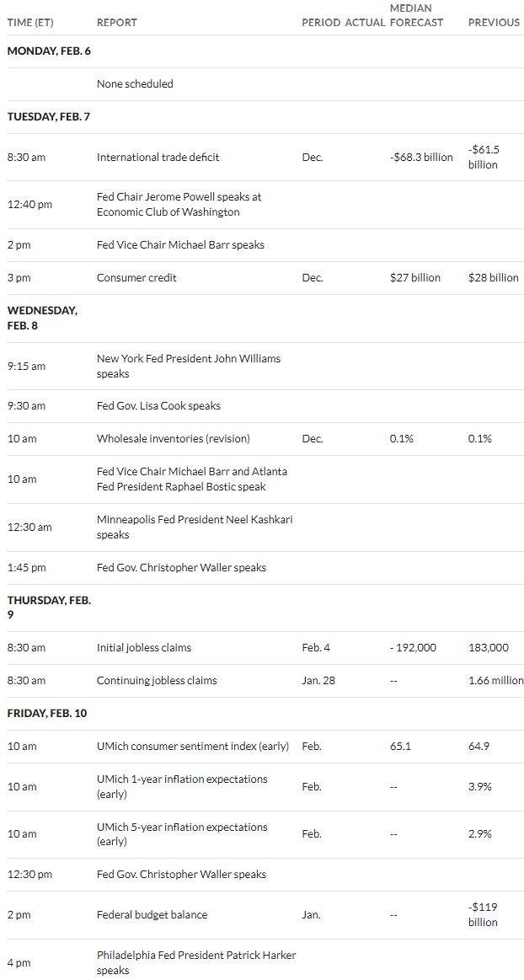
Task: Click the -$68.3 billion forecast value
Action: (421, 158)
